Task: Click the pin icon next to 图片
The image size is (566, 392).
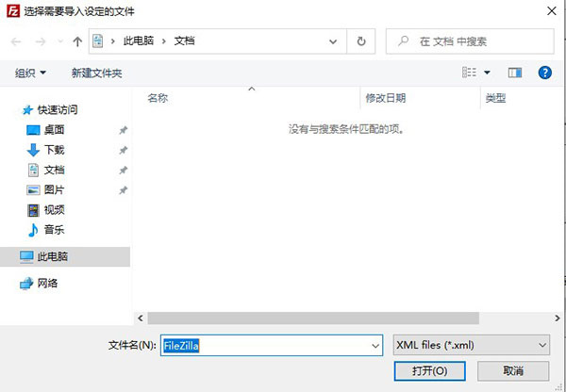Action: (124, 190)
